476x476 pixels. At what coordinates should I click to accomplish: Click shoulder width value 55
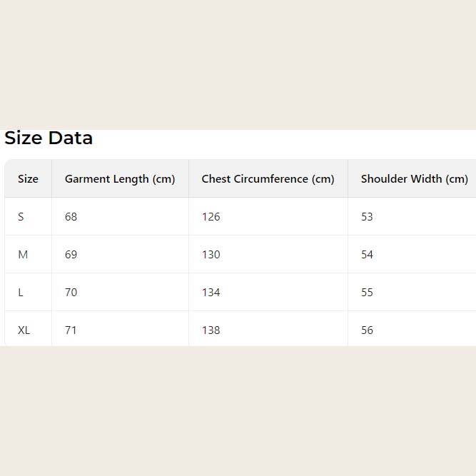click(367, 293)
